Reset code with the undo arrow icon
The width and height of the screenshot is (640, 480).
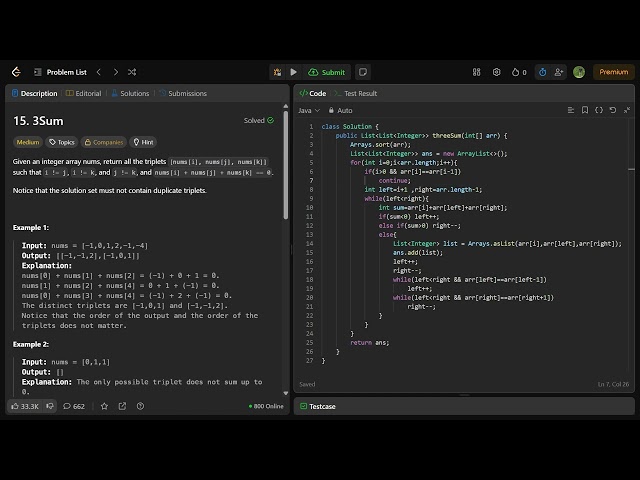[613, 110]
